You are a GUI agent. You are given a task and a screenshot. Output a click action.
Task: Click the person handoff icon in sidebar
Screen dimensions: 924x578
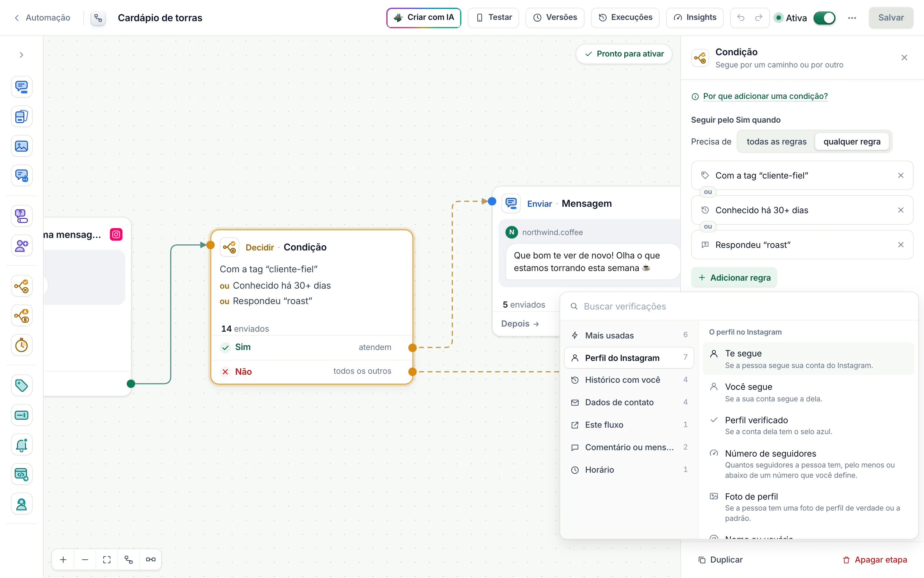click(x=21, y=504)
